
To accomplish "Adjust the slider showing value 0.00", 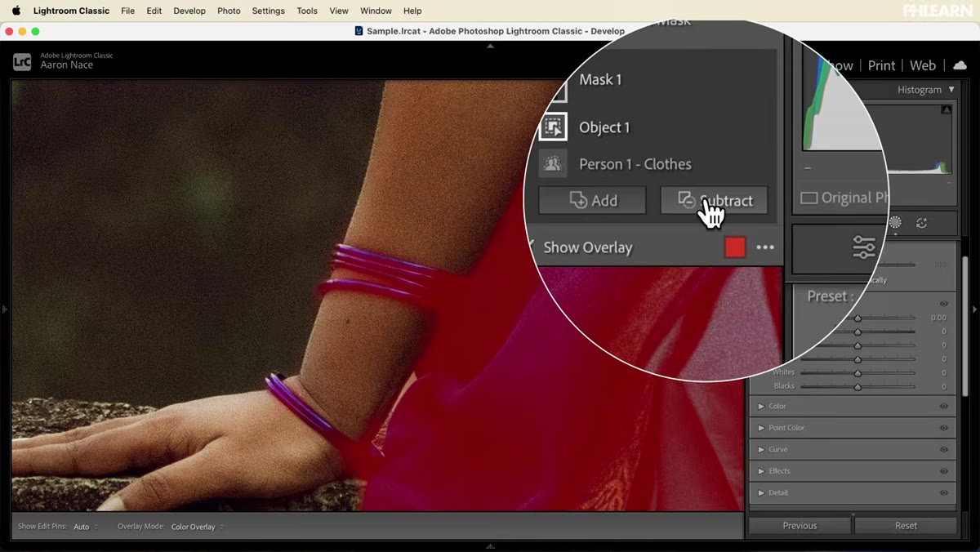I will click(x=857, y=318).
